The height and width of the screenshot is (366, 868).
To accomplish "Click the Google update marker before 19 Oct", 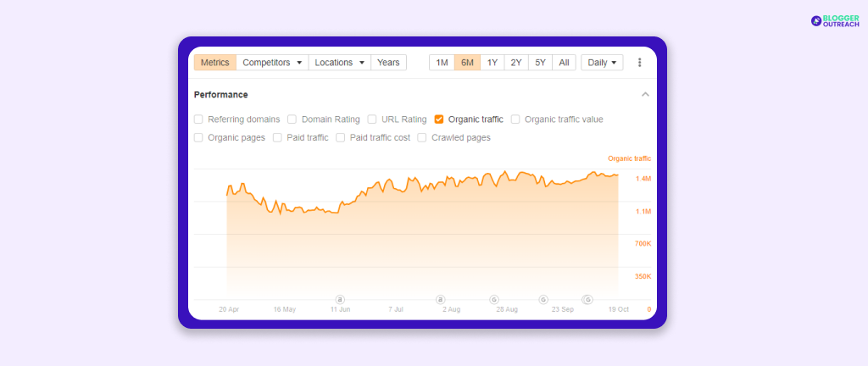I will pos(587,299).
